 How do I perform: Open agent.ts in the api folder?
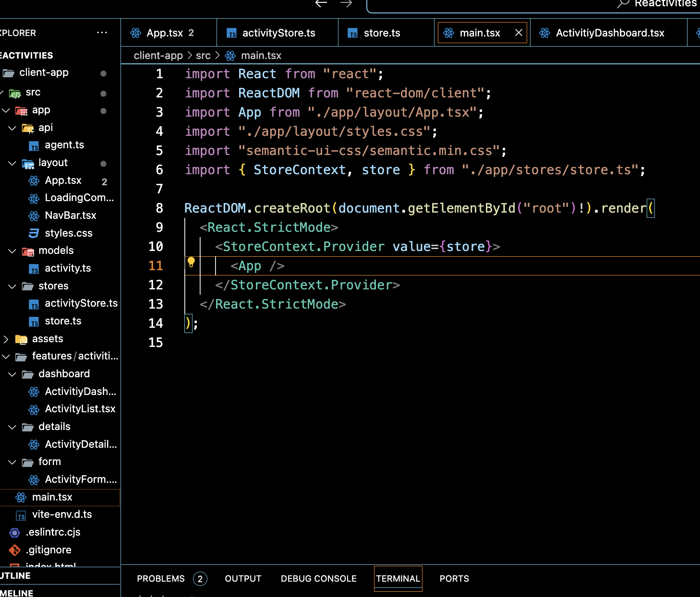point(64,145)
